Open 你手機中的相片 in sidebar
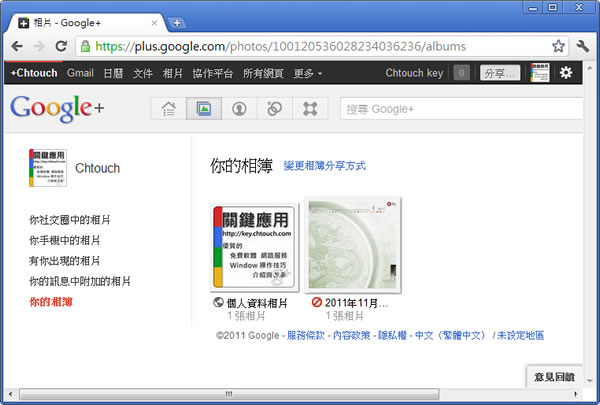600x405 pixels. (x=65, y=240)
